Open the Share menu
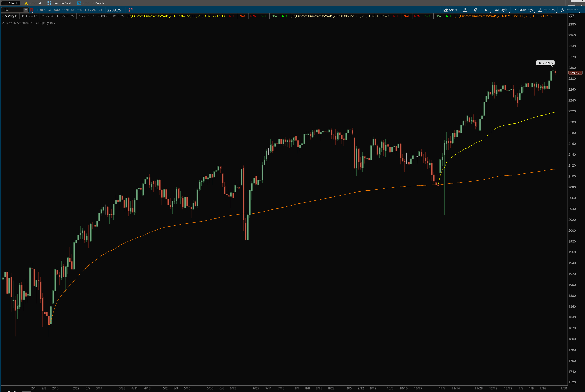 click(450, 10)
